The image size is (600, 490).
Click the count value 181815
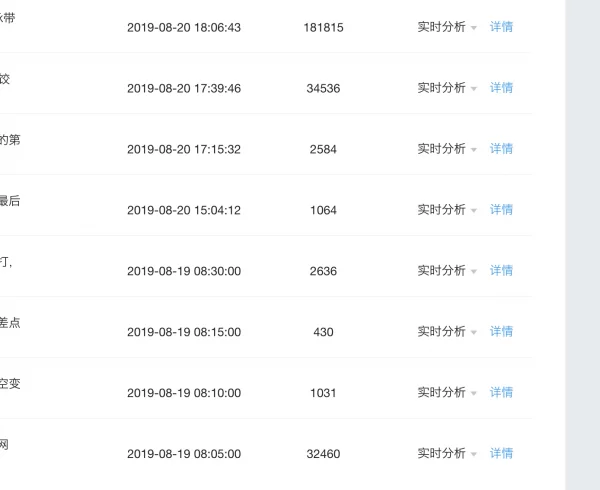coord(323,28)
